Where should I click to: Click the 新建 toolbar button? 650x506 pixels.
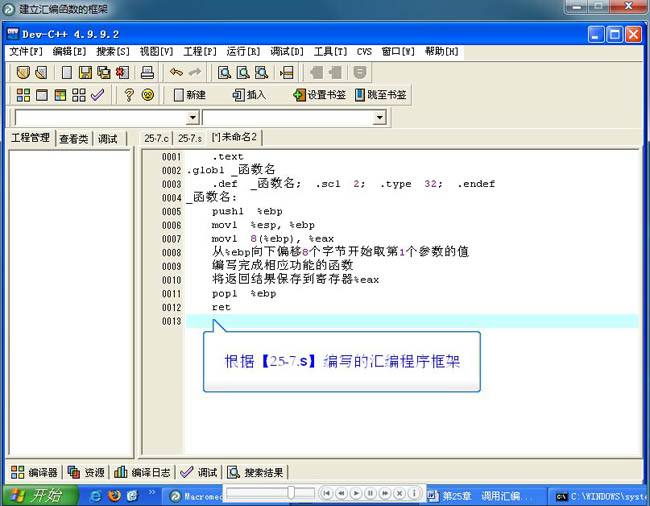(189, 95)
